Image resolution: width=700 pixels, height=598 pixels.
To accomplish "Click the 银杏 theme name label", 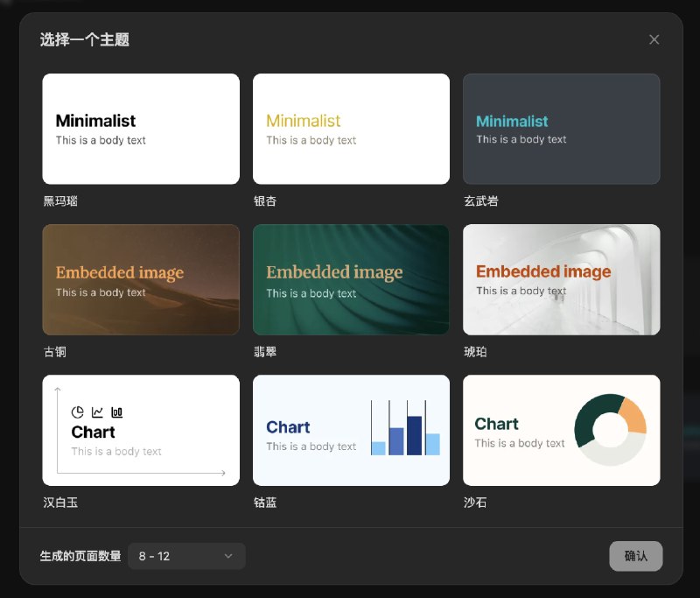I will pyautogui.click(x=265, y=201).
